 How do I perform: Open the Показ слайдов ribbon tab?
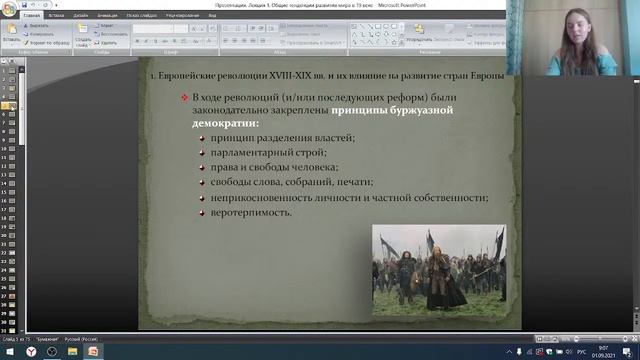[x=141, y=16]
